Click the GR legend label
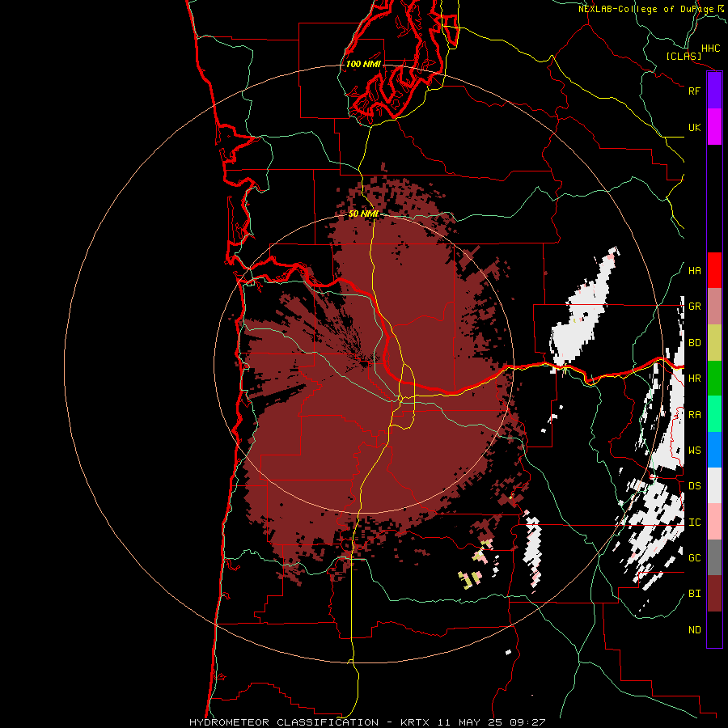Image resolution: width=728 pixels, height=728 pixels. click(694, 307)
